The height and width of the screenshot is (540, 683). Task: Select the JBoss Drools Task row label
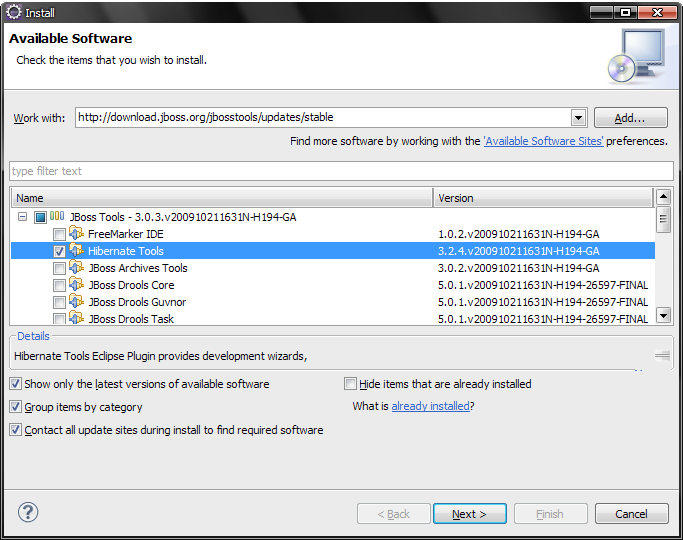pos(131,319)
